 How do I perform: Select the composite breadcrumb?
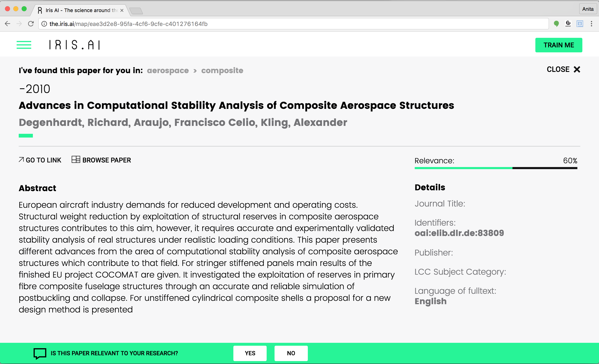pyautogui.click(x=222, y=70)
